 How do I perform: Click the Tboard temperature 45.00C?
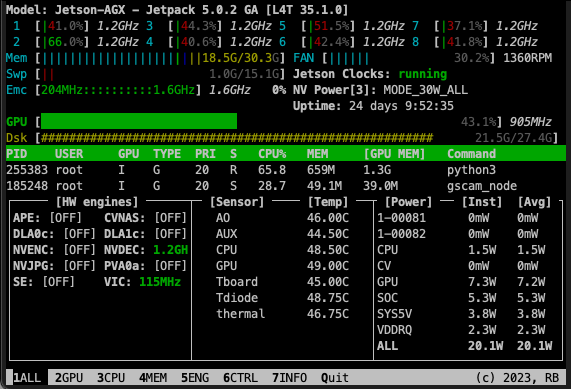coord(328,282)
